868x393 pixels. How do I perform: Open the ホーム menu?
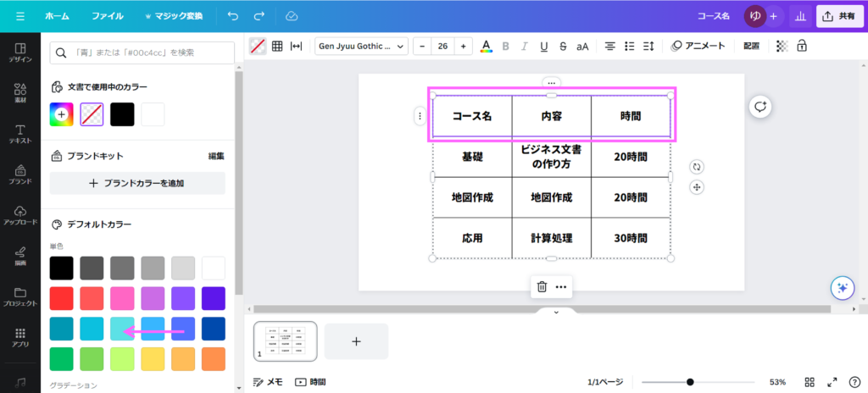point(58,16)
